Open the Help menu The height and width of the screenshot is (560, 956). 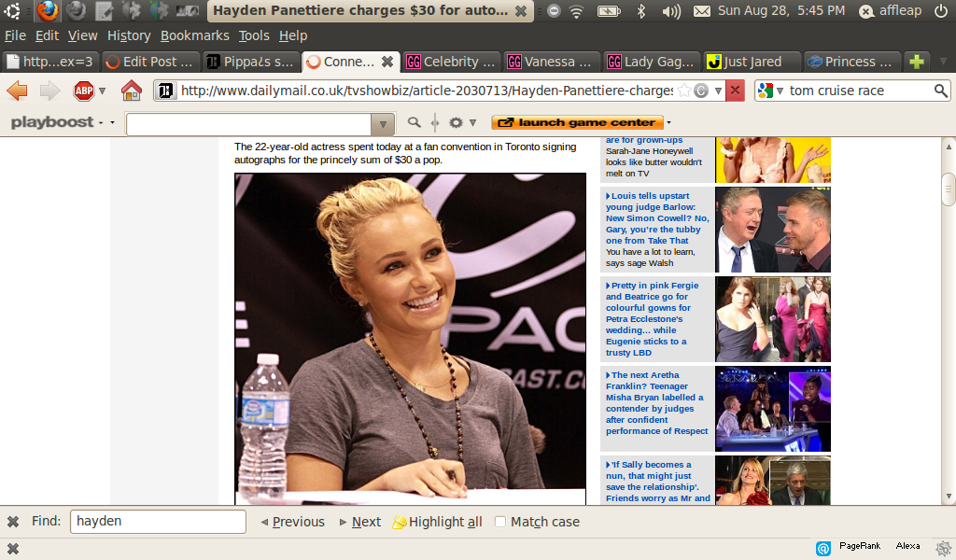click(x=292, y=36)
